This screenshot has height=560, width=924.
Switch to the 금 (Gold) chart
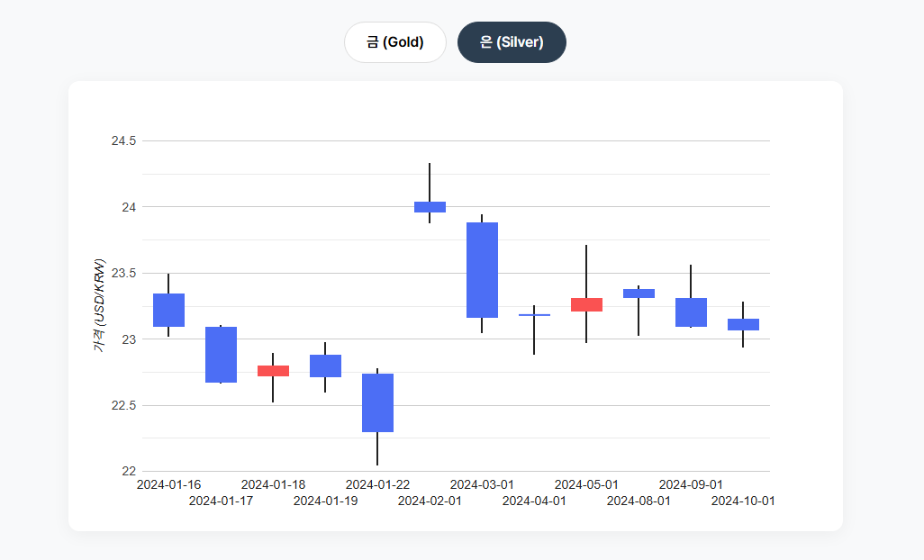394,42
